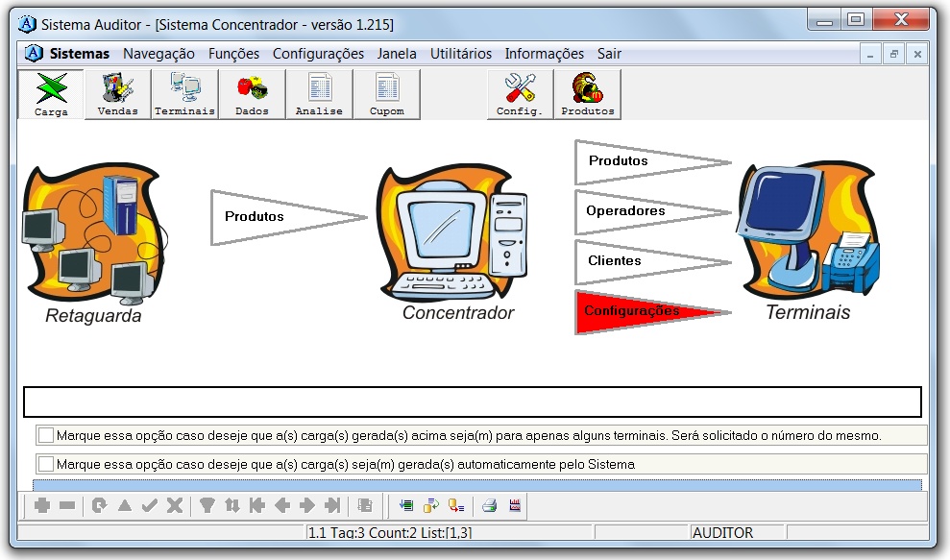The width and height of the screenshot is (950, 560).
Task: Click the empty status text field
Action: (472, 402)
